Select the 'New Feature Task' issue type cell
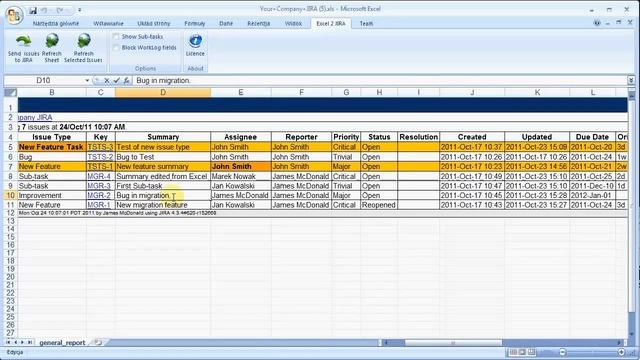640x360 pixels. click(52, 147)
